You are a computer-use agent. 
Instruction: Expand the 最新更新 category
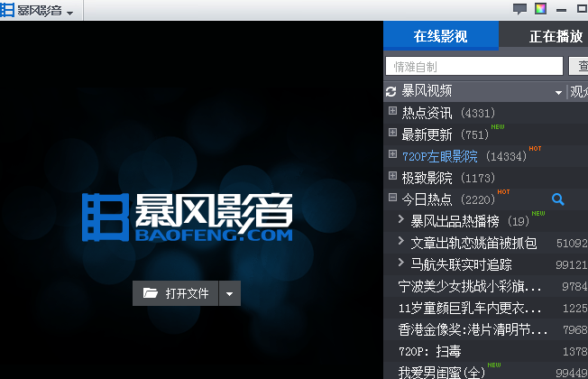[392, 132]
